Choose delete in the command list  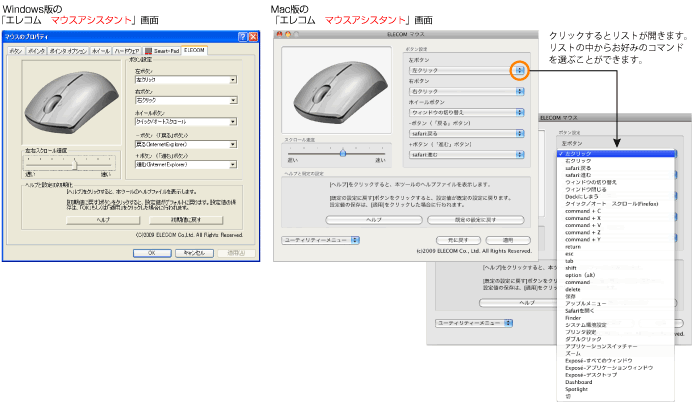[616, 289]
